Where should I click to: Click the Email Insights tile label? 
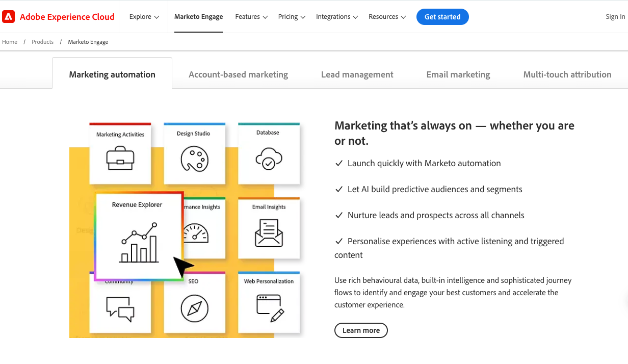point(269,207)
